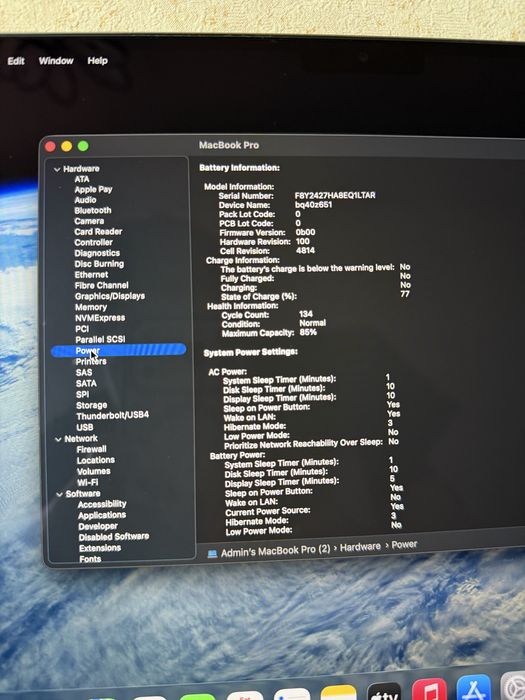
Task: Select Memory in the sidebar
Action: tap(91, 307)
